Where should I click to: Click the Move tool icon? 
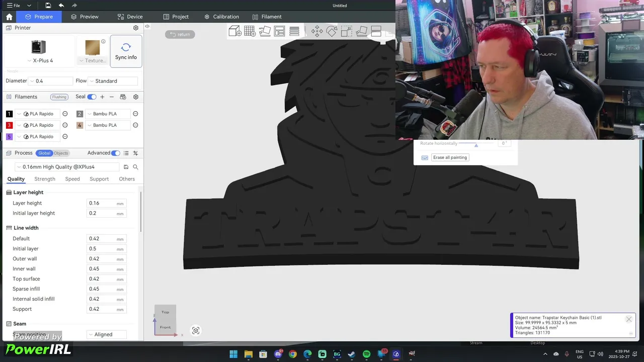pos(317,31)
